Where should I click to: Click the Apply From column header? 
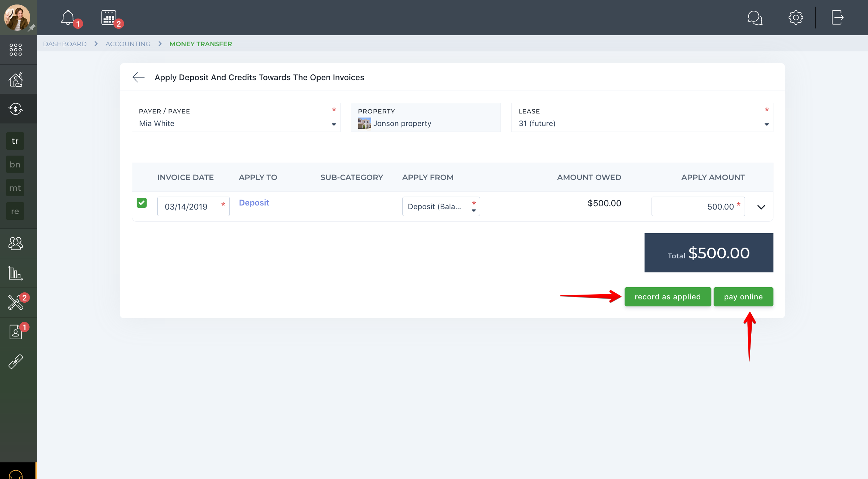(x=428, y=177)
